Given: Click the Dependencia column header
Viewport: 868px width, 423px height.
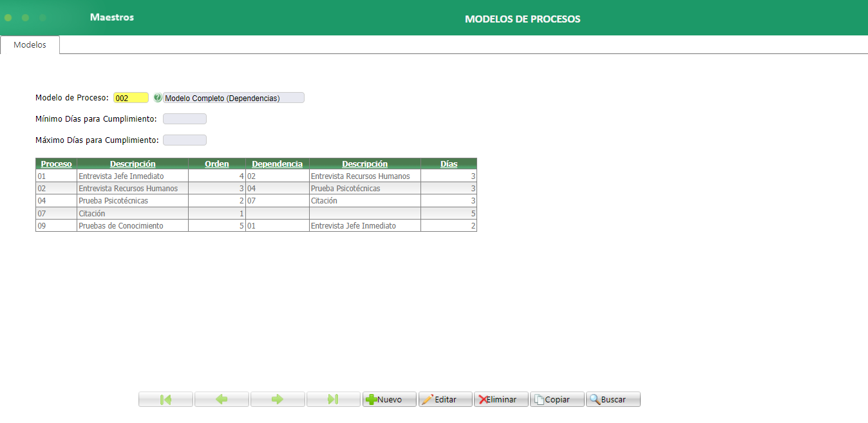Looking at the screenshot, I should (x=277, y=164).
